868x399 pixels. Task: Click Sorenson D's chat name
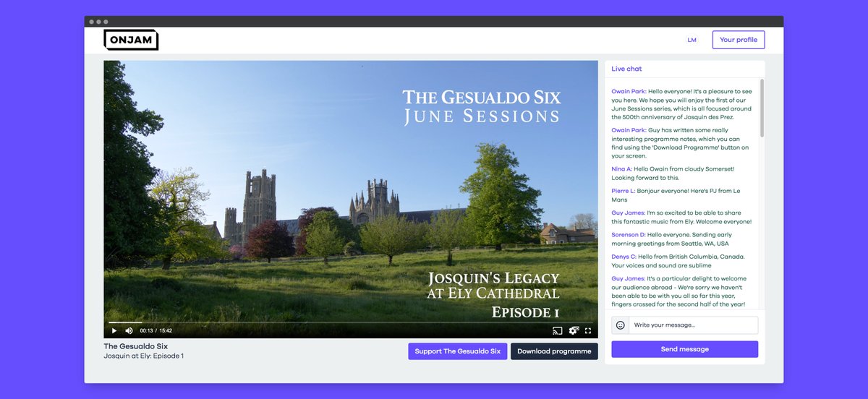[629, 235]
